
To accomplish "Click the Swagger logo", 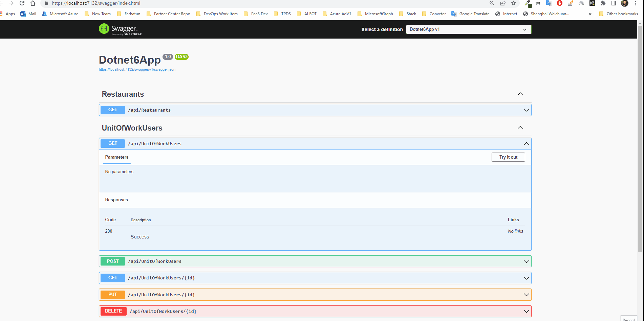I will (120, 29).
